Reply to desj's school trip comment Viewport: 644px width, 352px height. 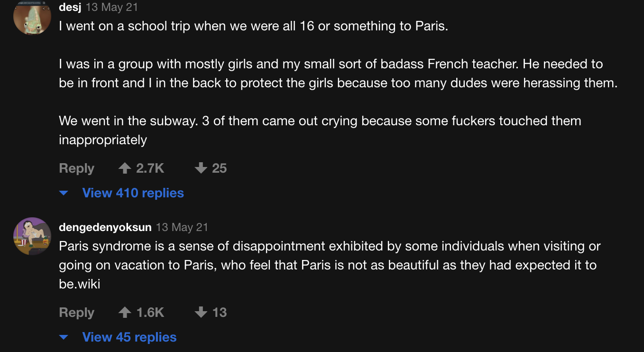tap(76, 168)
